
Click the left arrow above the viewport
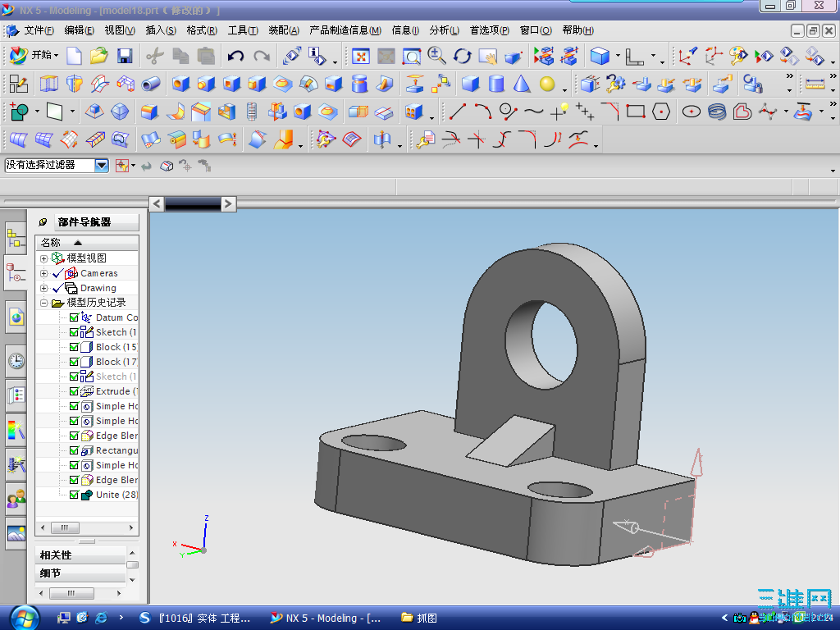[157, 203]
